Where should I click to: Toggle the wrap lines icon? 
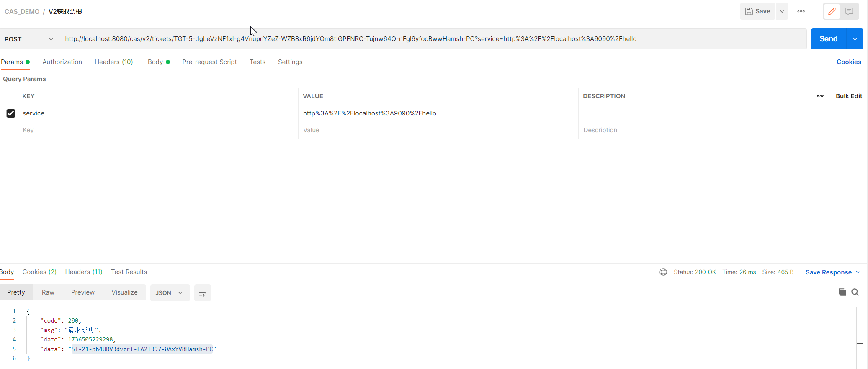[x=203, y=293]
